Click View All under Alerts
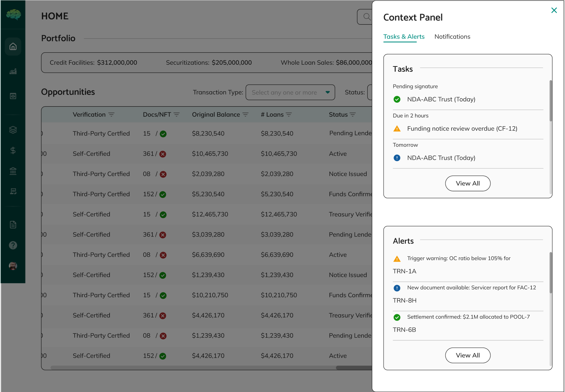The height and width of the screenshot is (392, 565). (x=467, y=355)
